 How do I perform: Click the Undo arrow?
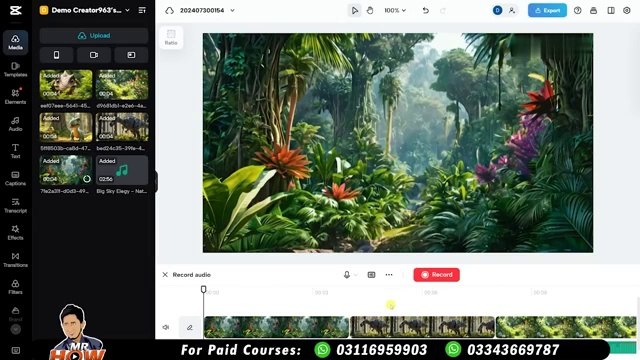(425, 11)
